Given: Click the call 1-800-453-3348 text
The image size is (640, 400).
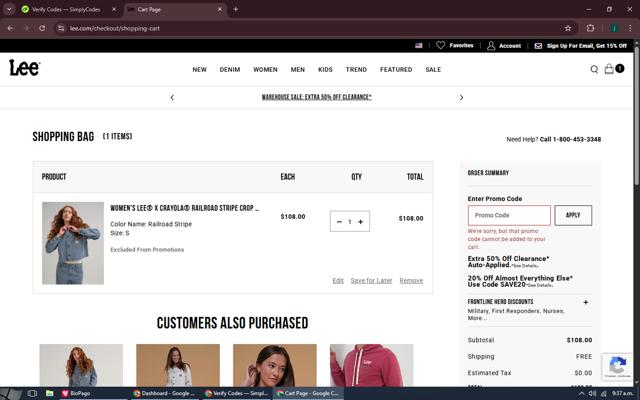Looking at the screenshot, I should pos(570,139).
